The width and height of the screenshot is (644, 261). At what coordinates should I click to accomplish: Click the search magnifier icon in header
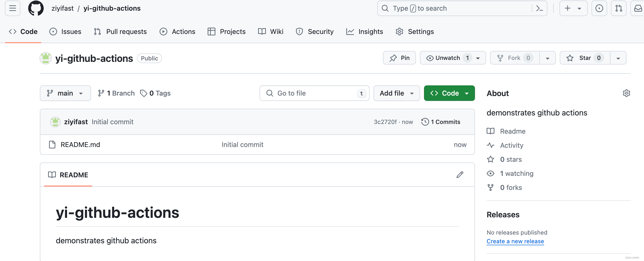(385, 8)
